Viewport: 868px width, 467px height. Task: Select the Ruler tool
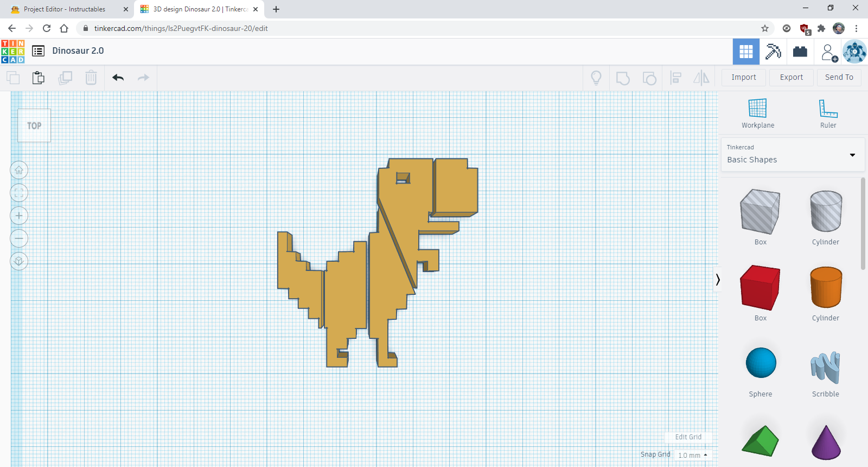pos(828,113)
